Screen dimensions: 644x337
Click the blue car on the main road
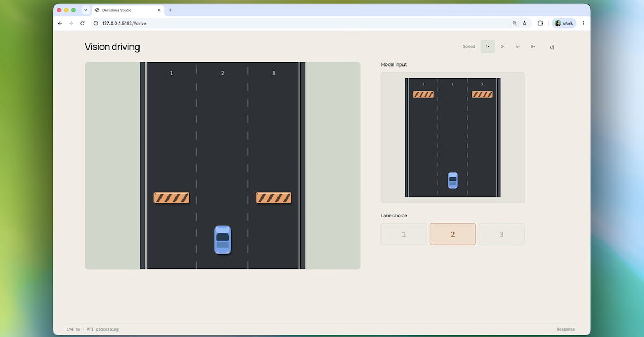pyautogui.click(x=222, y=240)
